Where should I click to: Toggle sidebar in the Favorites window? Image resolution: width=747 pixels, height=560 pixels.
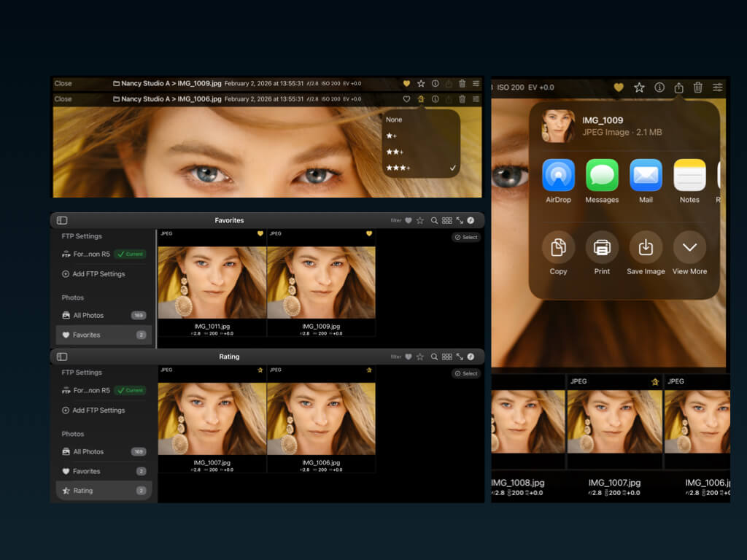(x=62, y=220)
